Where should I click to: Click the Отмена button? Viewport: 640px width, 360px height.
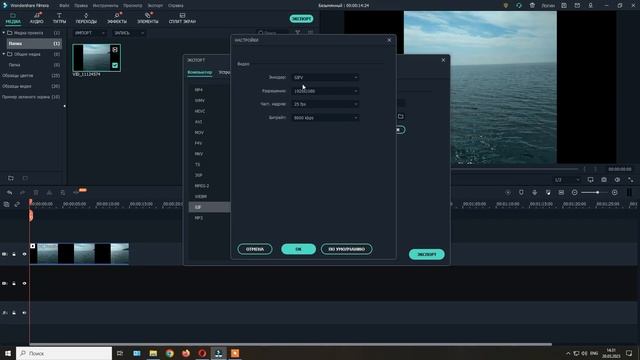point(255,249)
